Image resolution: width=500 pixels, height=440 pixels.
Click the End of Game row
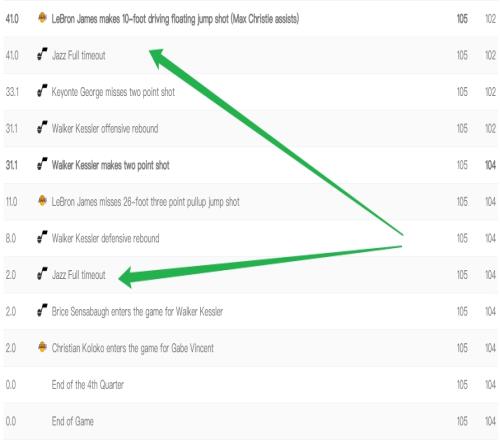point(250,422)
